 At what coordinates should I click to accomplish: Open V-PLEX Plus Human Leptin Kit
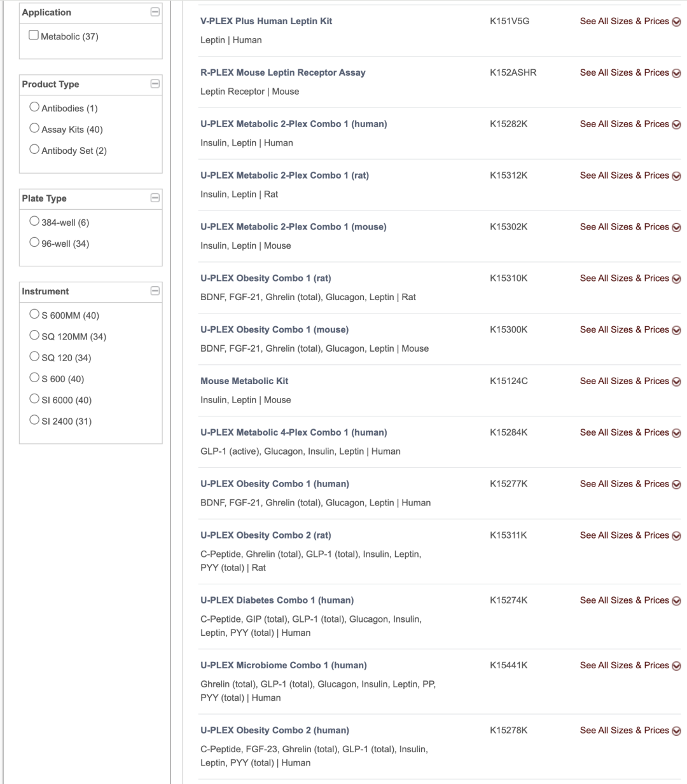coord(266,21)
